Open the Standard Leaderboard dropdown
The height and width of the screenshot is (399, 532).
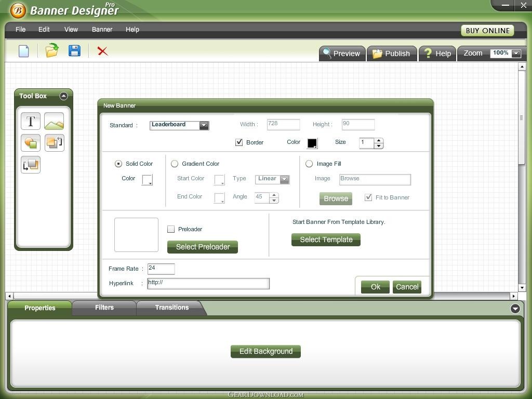(x=204, y=126)
